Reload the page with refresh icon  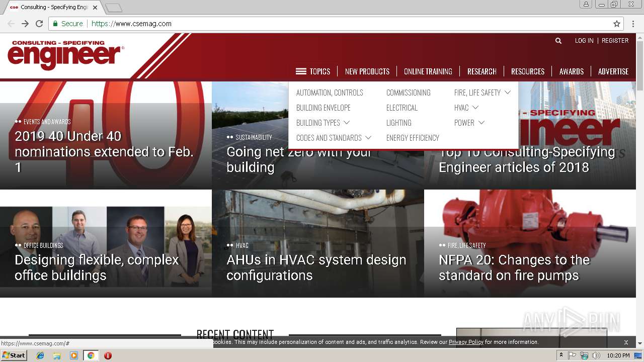(39, 24)
